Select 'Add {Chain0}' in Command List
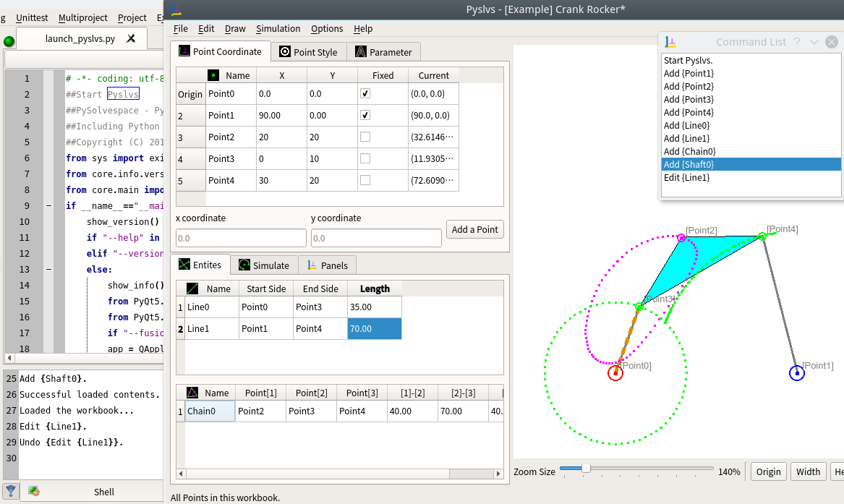844x504 pixels. 751,151
